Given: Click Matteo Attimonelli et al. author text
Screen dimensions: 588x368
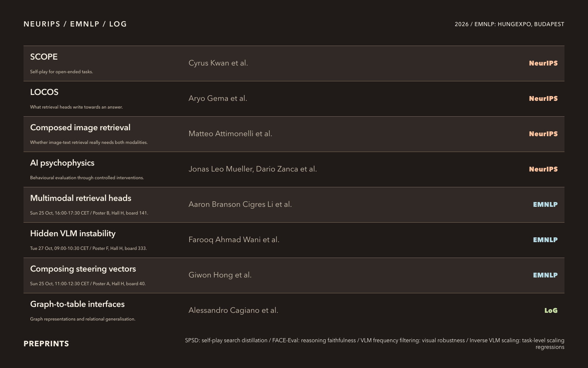Looking at the screenshot, I should (x=230, y=134).
